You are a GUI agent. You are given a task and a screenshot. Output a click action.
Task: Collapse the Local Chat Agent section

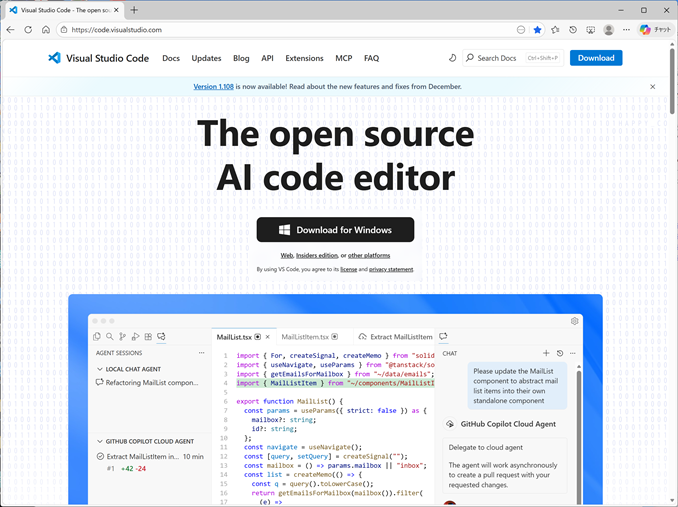pos(99,370)
